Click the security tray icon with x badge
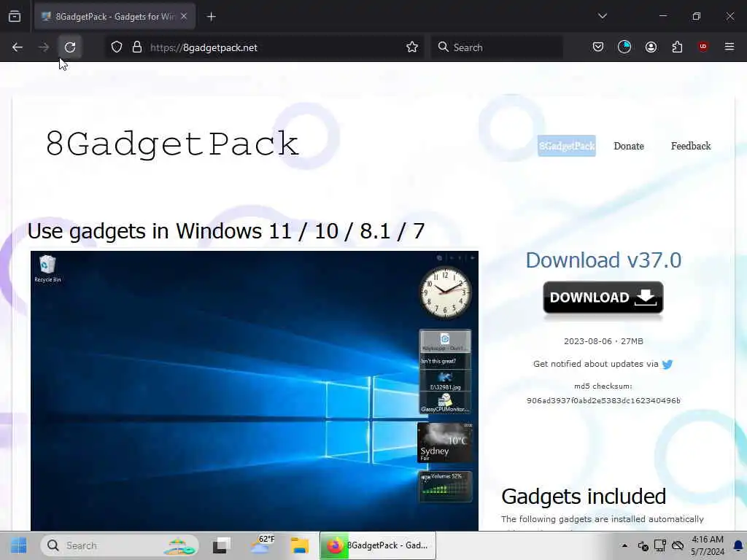747x560 pixels. (x=643, y=545)
